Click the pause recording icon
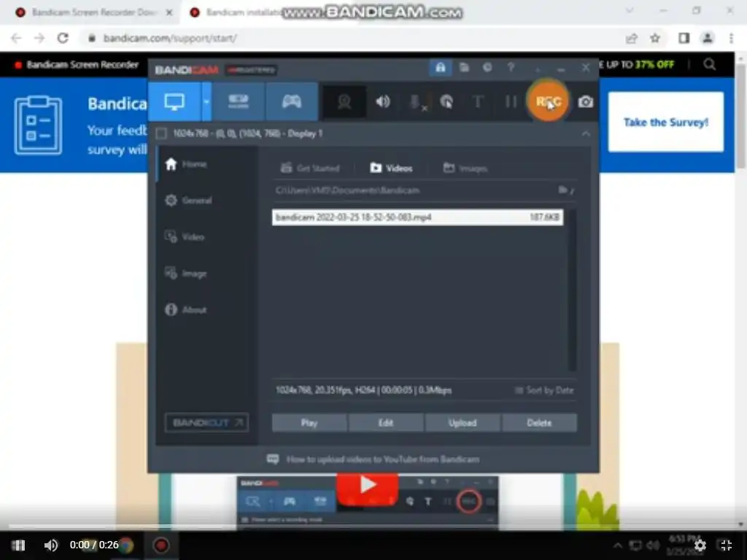This screenshot has width=747, height=560. point(511,101)
